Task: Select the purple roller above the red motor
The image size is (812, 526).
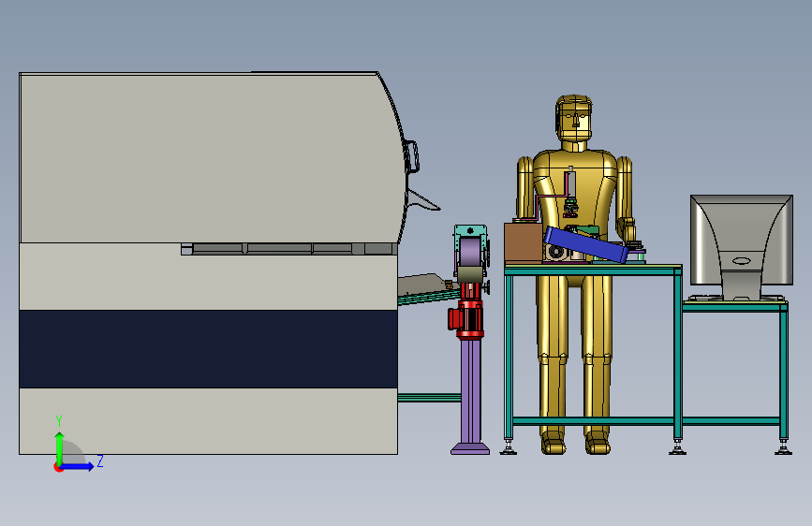Action: point(470,252)
